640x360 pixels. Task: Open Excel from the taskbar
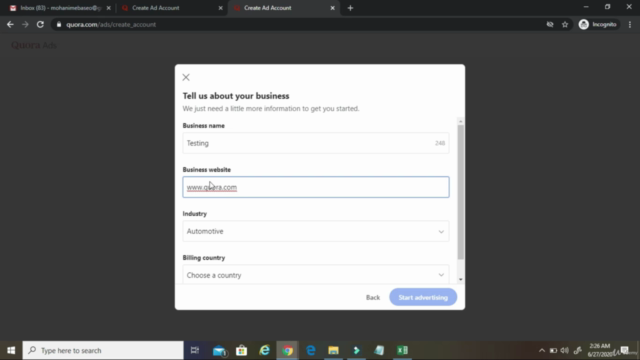402,350
